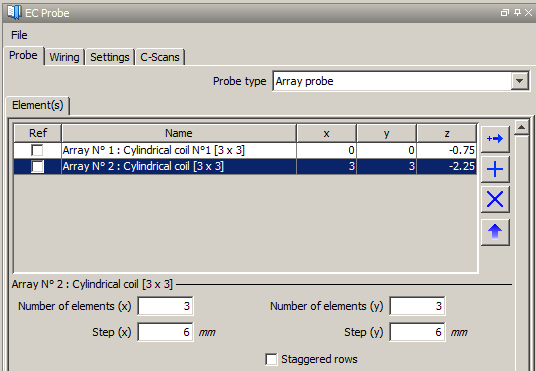Click the Step (x) input field
The image size is (536, 371).
click(165, 332)
